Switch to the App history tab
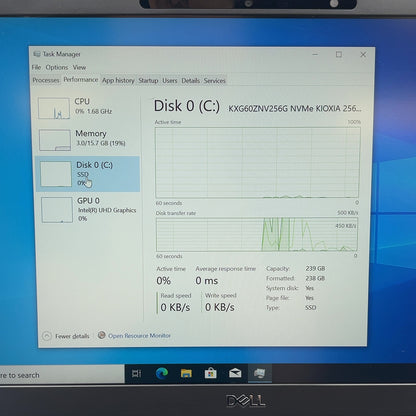This screenshot has width=416, height=416. (x=118, y=80)
